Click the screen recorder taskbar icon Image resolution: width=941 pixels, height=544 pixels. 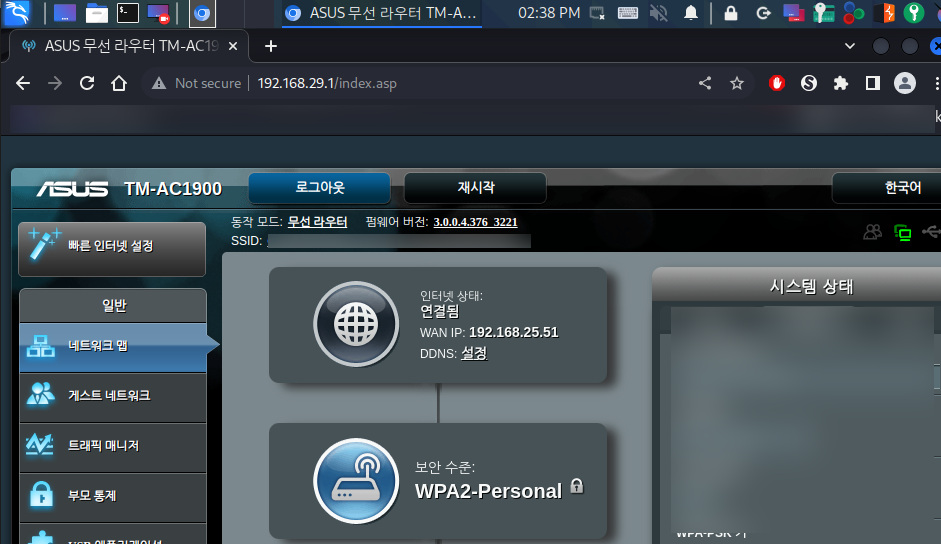coord(159,13)
